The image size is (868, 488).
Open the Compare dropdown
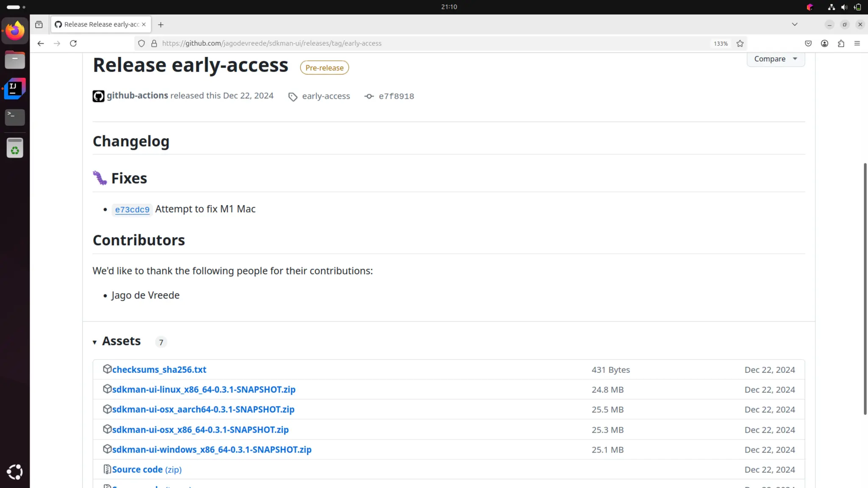coord(775,59)
